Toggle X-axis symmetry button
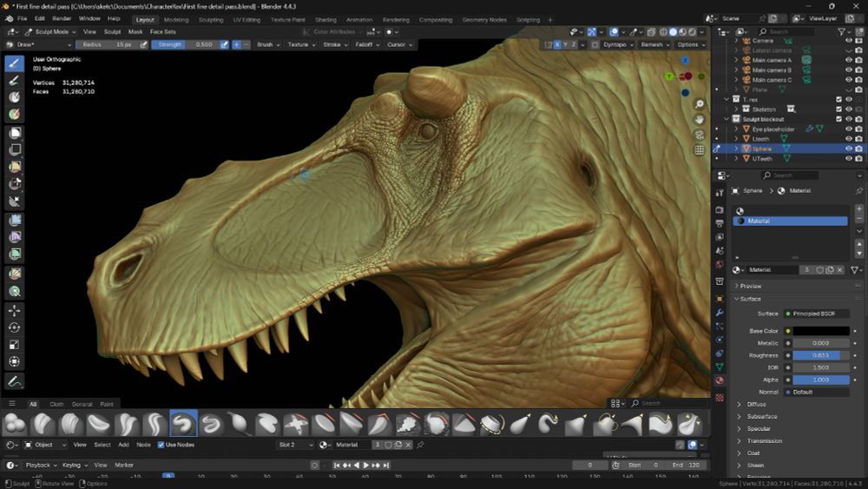The width and height of the screenshot is (868, 489). pyautogui.click(x=557, y=45)
